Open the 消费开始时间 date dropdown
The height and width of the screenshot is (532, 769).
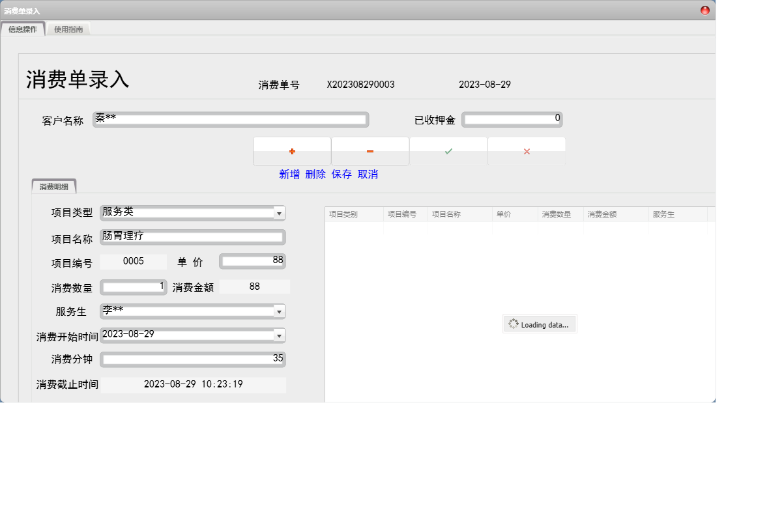pos(279,335)
